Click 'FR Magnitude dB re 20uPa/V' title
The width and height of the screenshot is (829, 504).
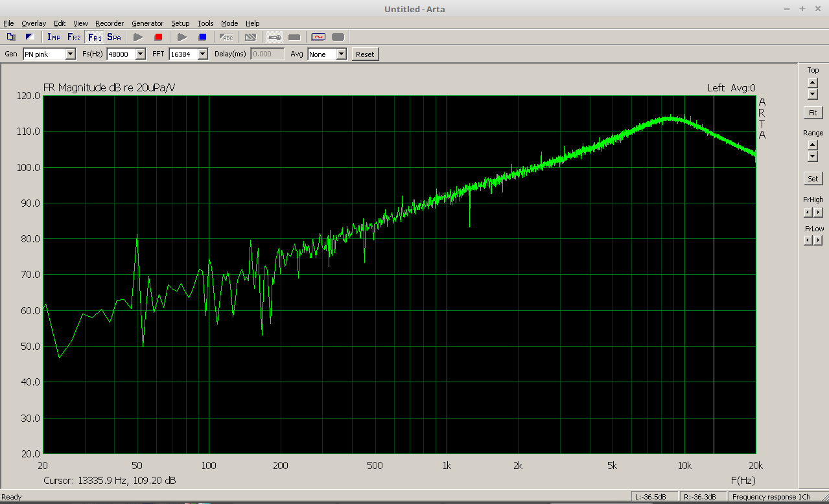[109, 88]
